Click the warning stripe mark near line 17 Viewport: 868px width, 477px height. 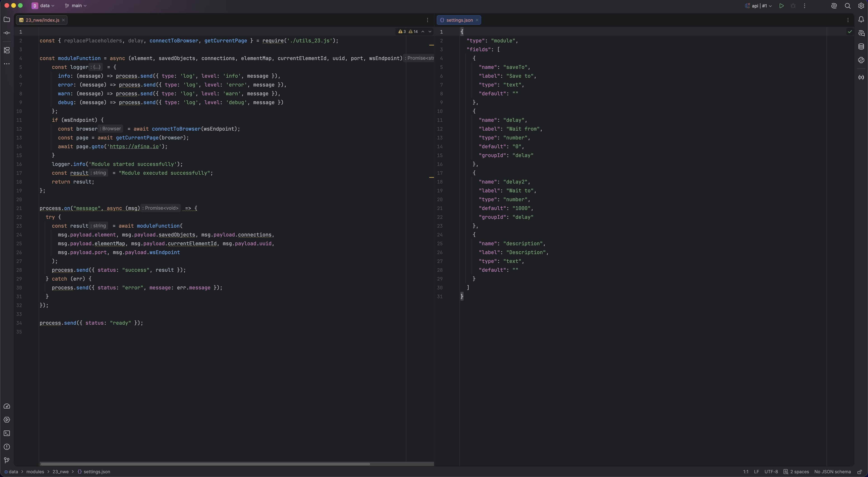tap(431, 177)
